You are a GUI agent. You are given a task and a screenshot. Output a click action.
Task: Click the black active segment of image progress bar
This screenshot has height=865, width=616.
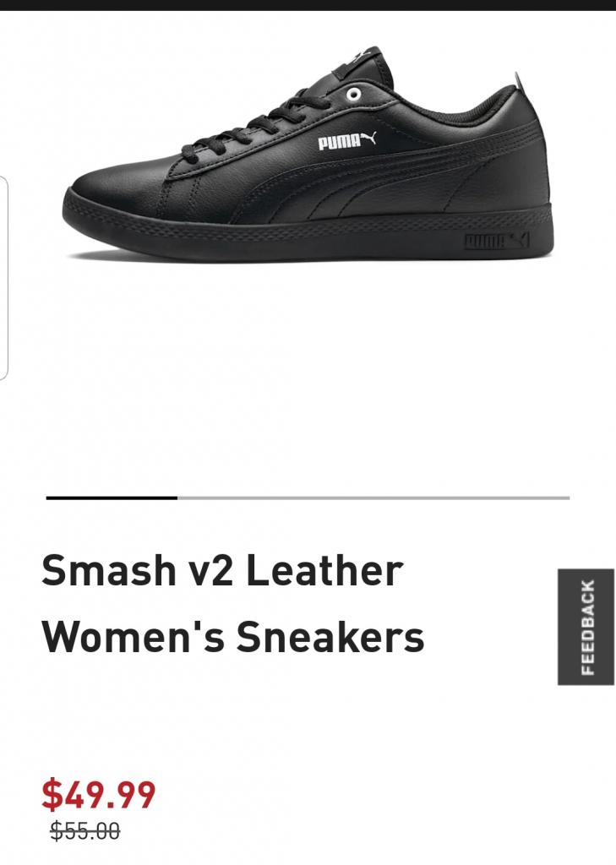coord(112,498)
